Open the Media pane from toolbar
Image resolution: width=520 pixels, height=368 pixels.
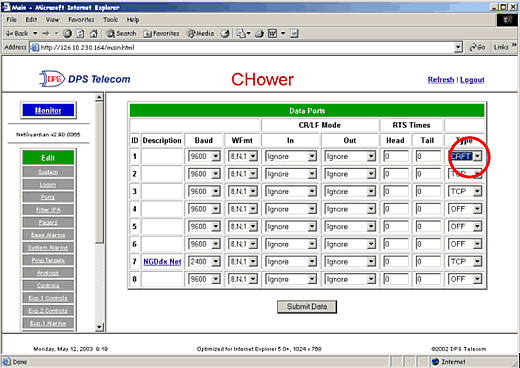[x=200, y=33]
